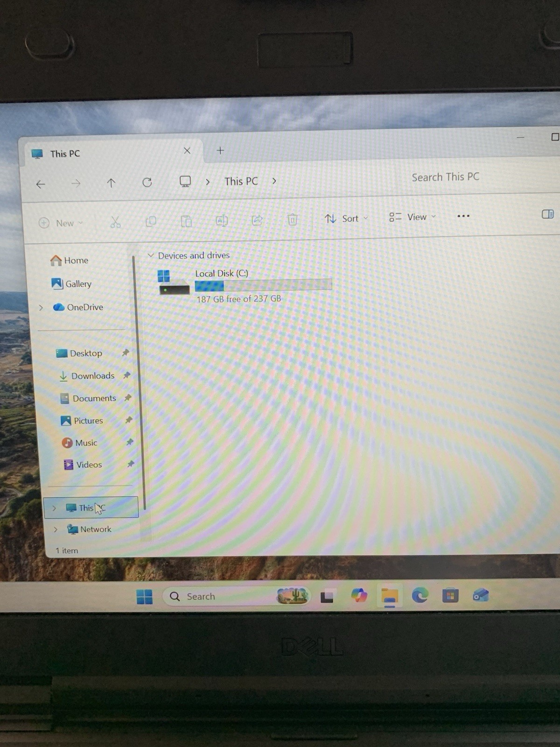Open Home in the navigation pane
The image size is (560, 747).
pos(69,261)
